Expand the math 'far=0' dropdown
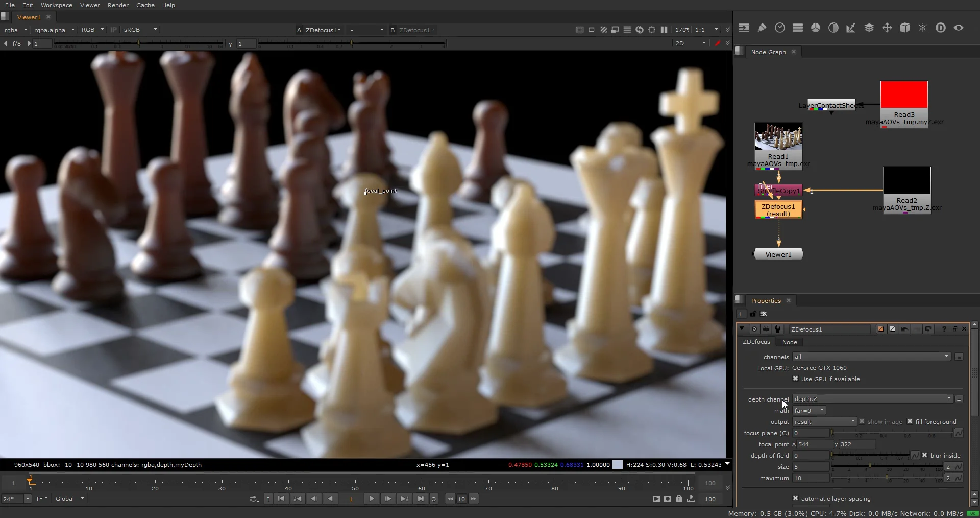The height and width of the screenshot is (518, 980). pyautogui.click(x=809, y=411)
